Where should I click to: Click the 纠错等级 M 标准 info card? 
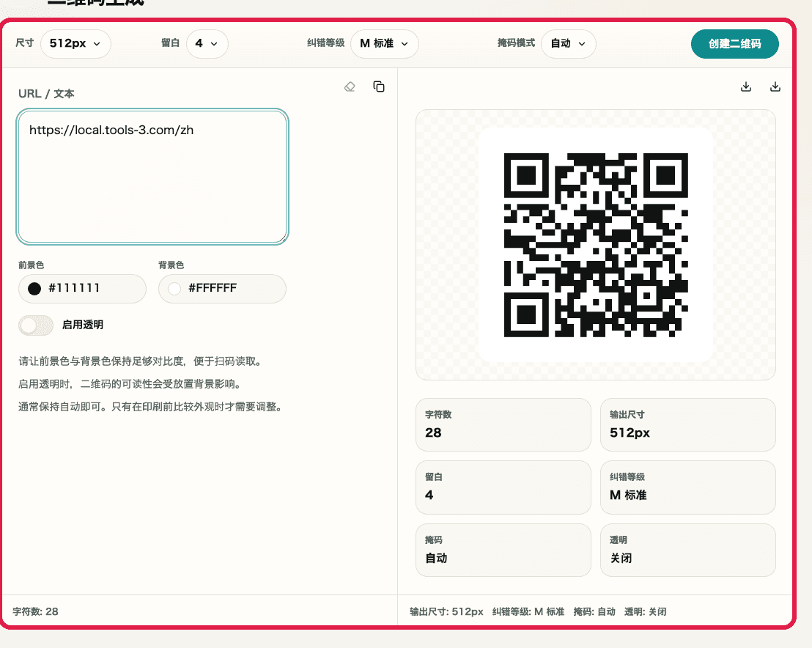688,487
